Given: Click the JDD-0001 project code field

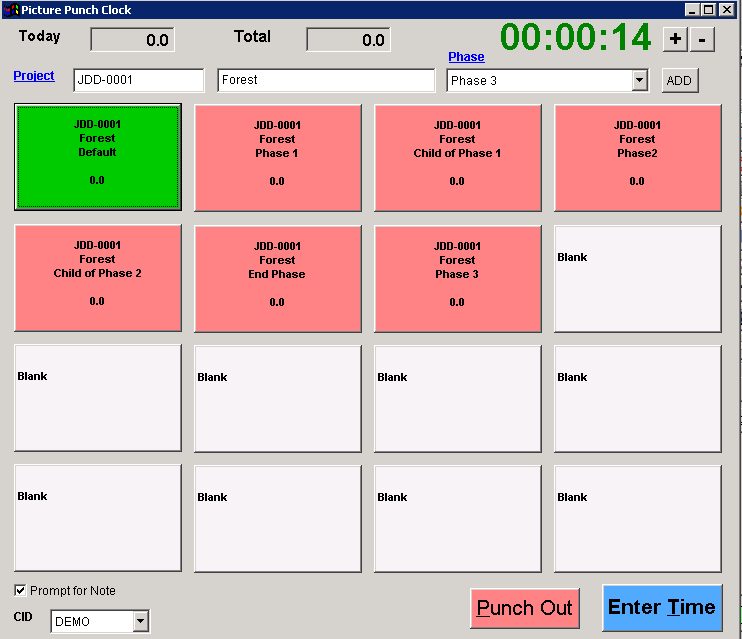Looking at the screenshot, I should [138, 81].
